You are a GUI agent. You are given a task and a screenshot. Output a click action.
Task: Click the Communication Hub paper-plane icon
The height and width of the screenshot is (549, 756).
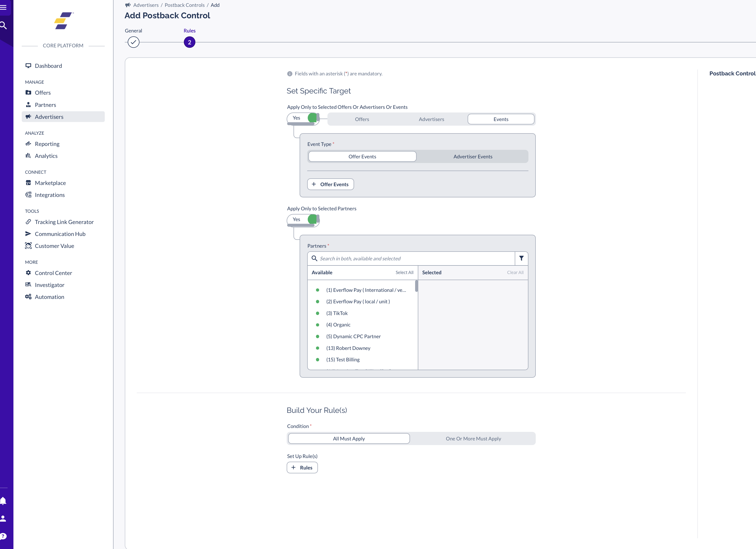(28, 234)
